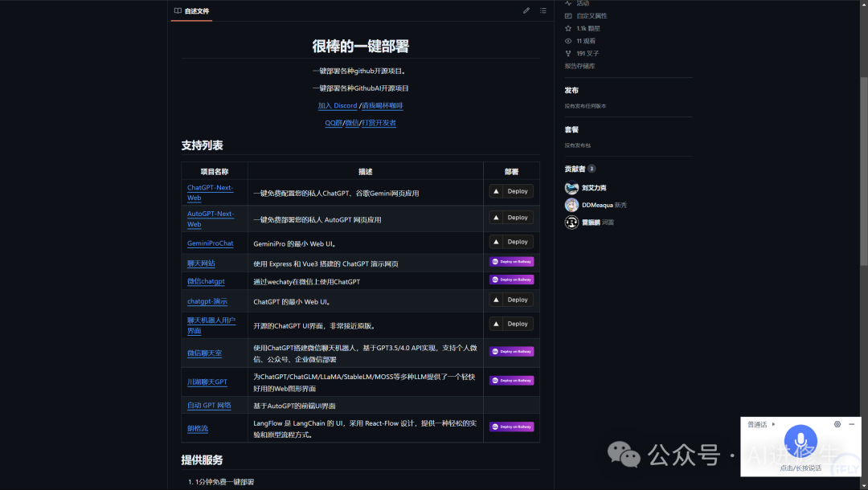Screen dimensions: 868x490
Task: Open the QQ群 link
Action: coord(334,123)
